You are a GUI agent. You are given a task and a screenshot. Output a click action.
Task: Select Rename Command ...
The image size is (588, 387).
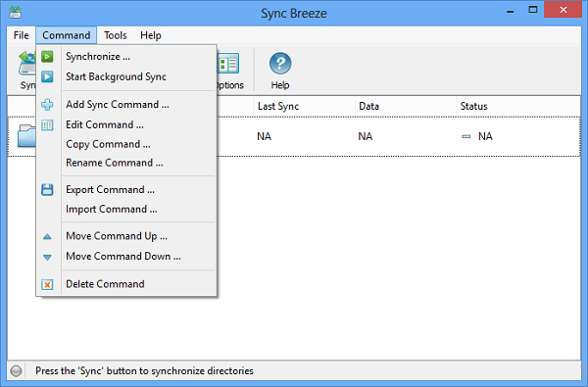click(126, 163)
